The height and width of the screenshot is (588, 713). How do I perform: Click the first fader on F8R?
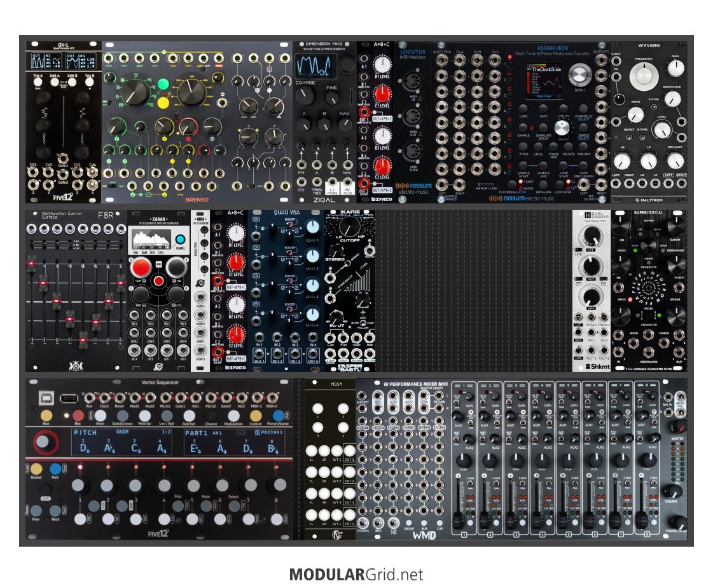click(31, 263)
